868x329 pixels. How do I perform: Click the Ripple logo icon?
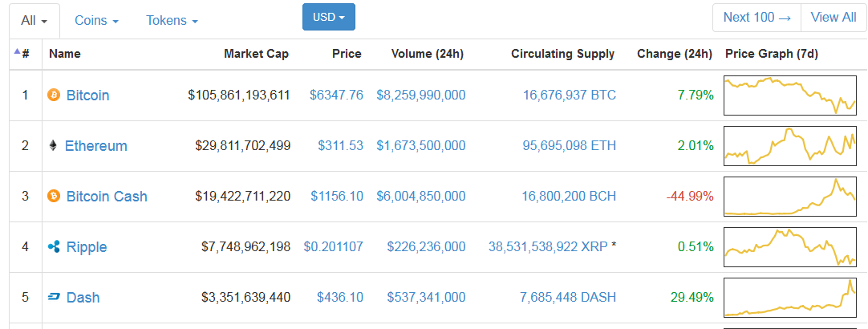tap(54, 246)
